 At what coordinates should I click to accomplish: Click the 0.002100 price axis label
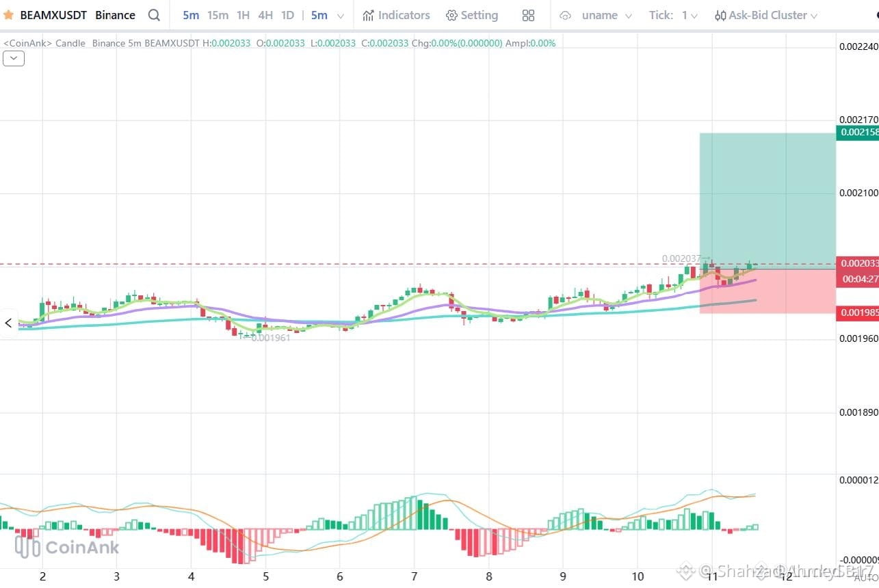858,193
